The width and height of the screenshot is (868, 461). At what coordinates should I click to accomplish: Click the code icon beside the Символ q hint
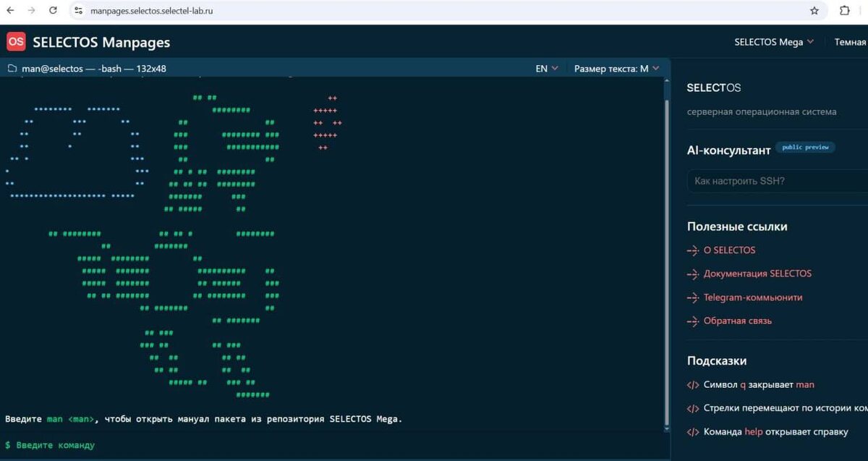point(692,385)
